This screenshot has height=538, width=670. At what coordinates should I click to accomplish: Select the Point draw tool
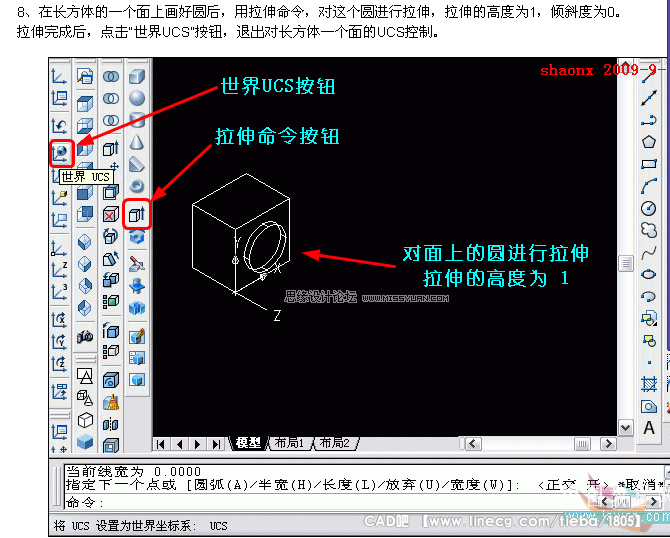pos(649,362)
